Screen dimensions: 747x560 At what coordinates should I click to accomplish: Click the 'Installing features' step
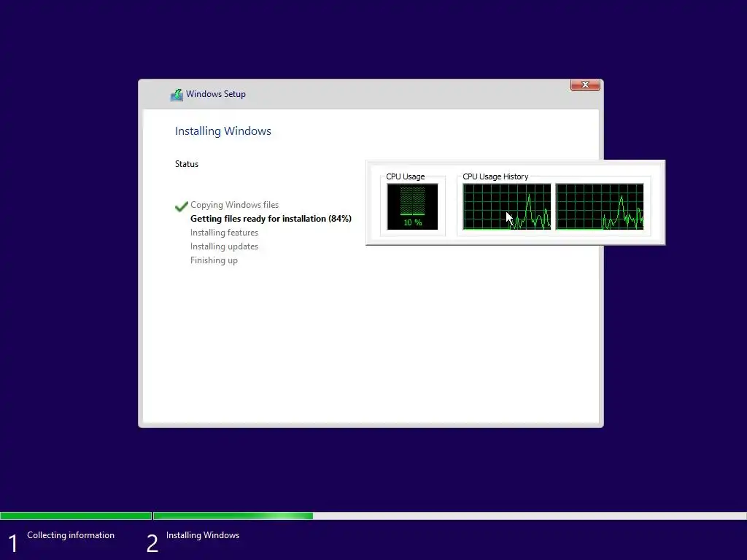[x=224, y=233]
